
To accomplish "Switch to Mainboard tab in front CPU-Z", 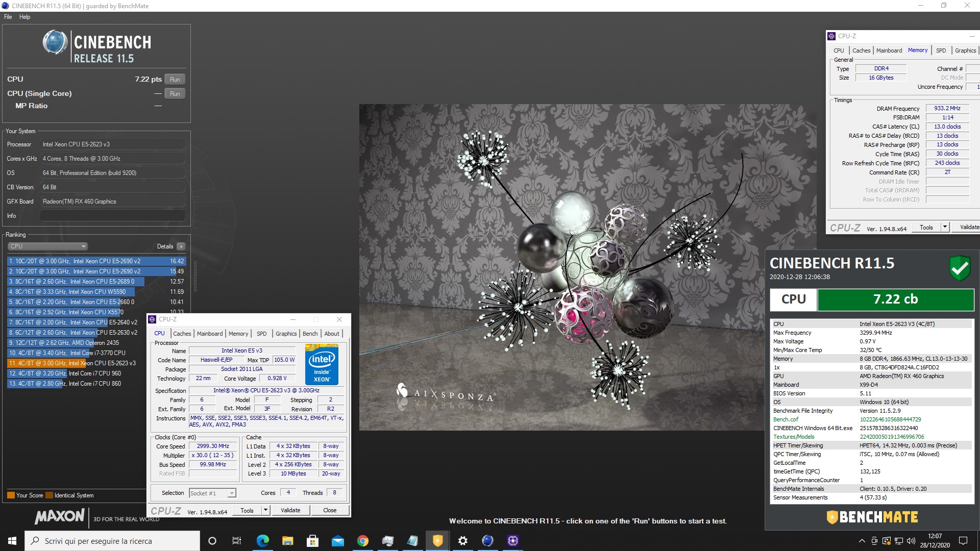I will 210,334.
